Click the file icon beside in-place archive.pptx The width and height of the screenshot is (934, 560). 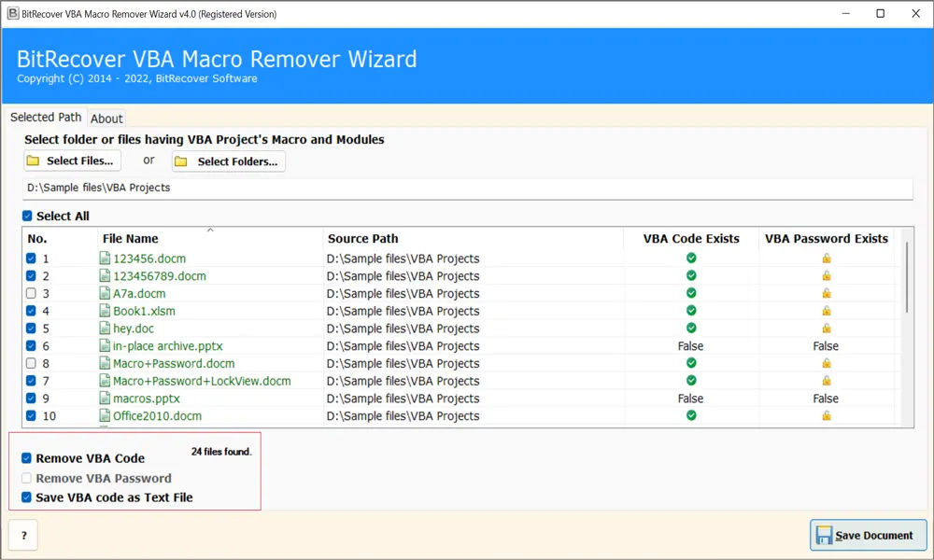click(106, 345)
